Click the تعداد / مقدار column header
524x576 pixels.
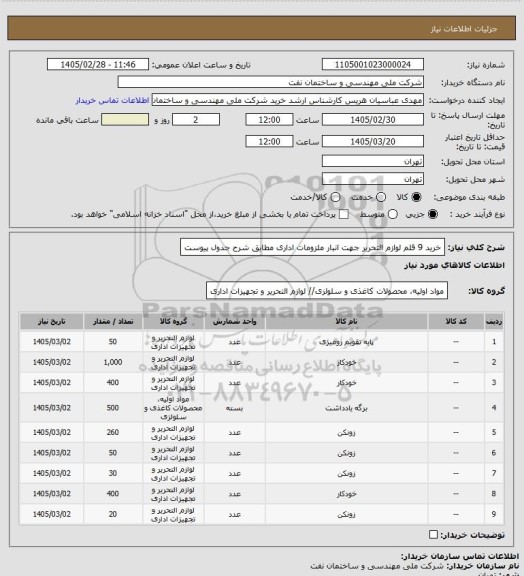(x=113, y=321)
